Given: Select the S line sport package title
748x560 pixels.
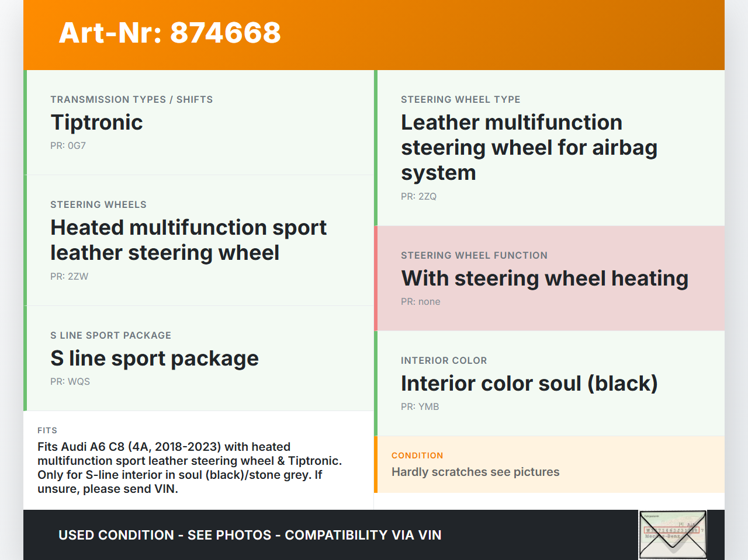Looking at the screenshot, I should point(154,359).
